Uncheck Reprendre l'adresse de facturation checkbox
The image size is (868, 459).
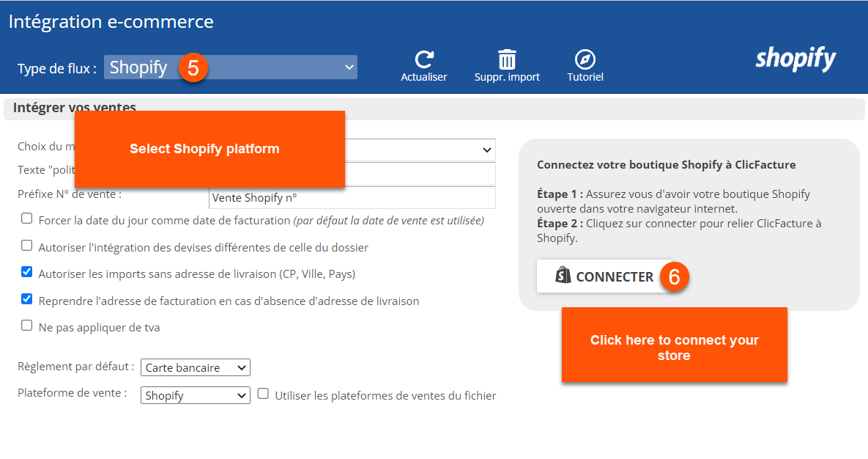tap(26, 299)
